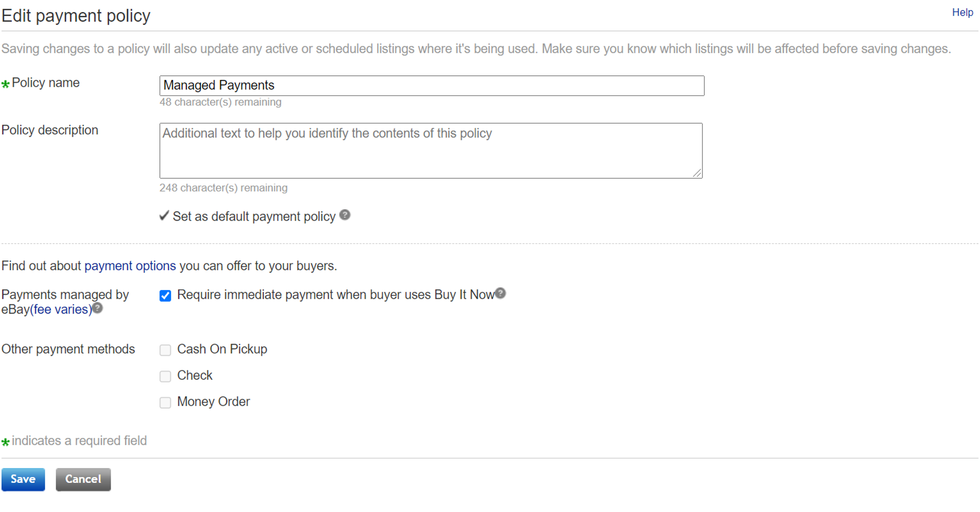Focus the Policy name text field
980x512 pixels.
(432, 86)
